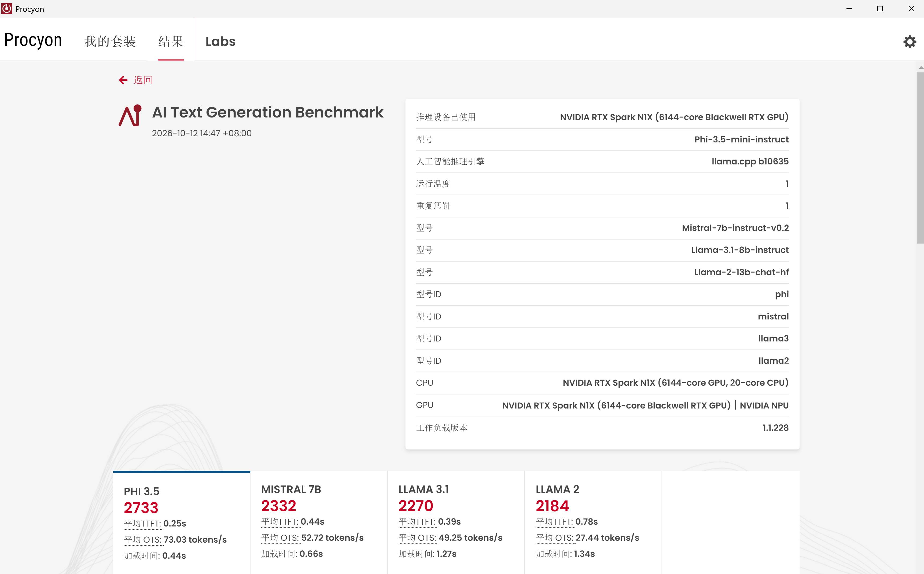Click the GPU row label
The image size is (924, 574).
(x=424, y=405)
